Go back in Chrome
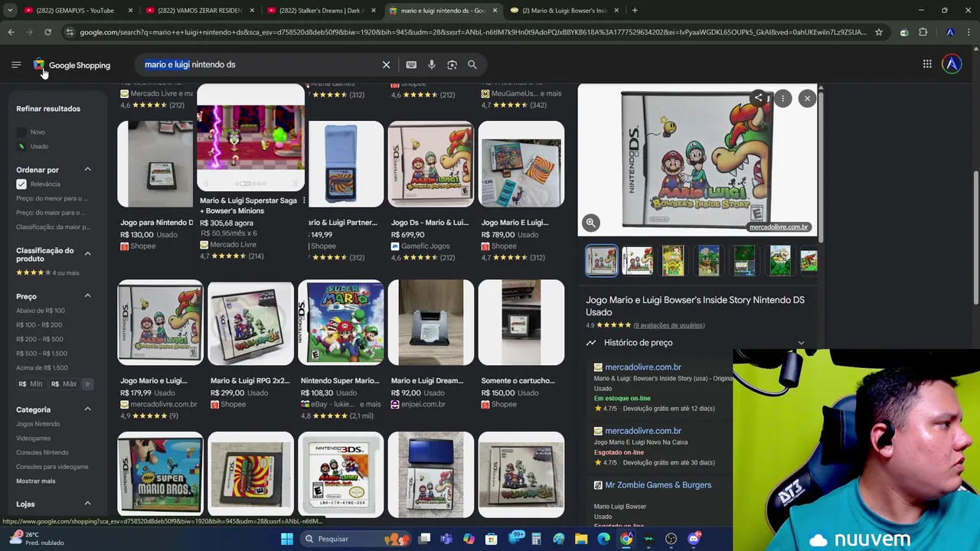980x551 pixels. point(11,32)
